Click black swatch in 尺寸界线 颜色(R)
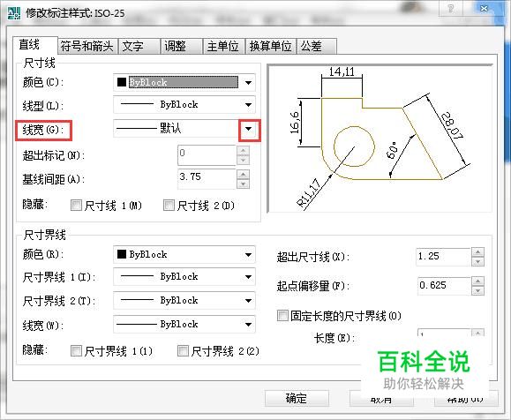511x420 pixels. pos(122,254)
